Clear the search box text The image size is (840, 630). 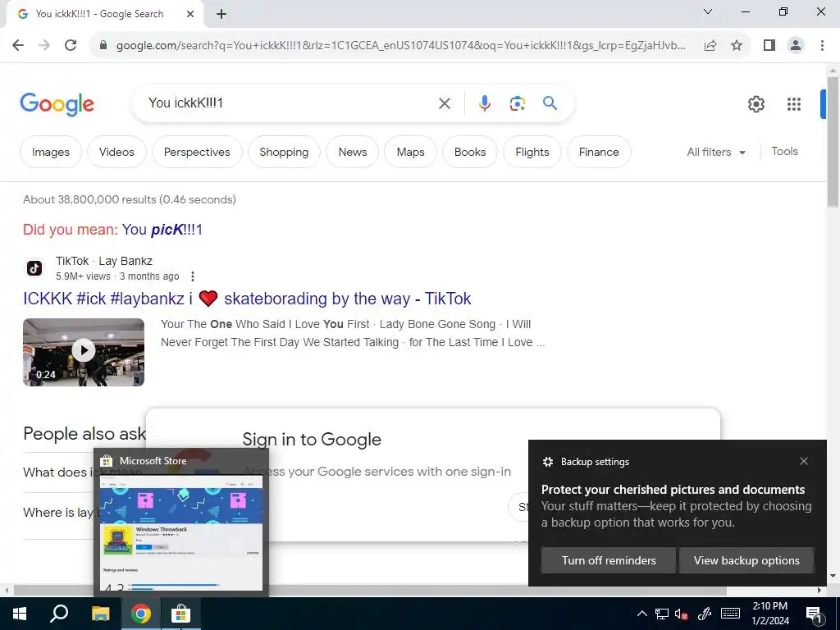(445, 103)
